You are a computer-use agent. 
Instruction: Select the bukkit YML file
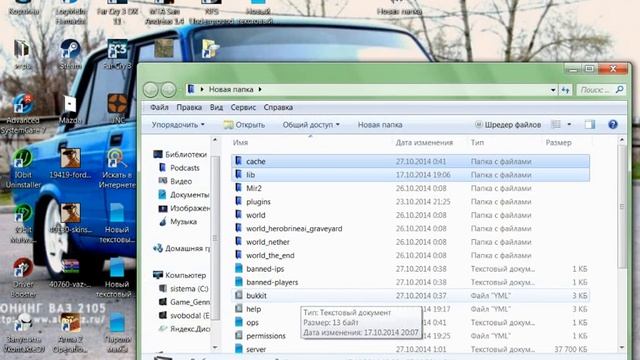point(410,296)
